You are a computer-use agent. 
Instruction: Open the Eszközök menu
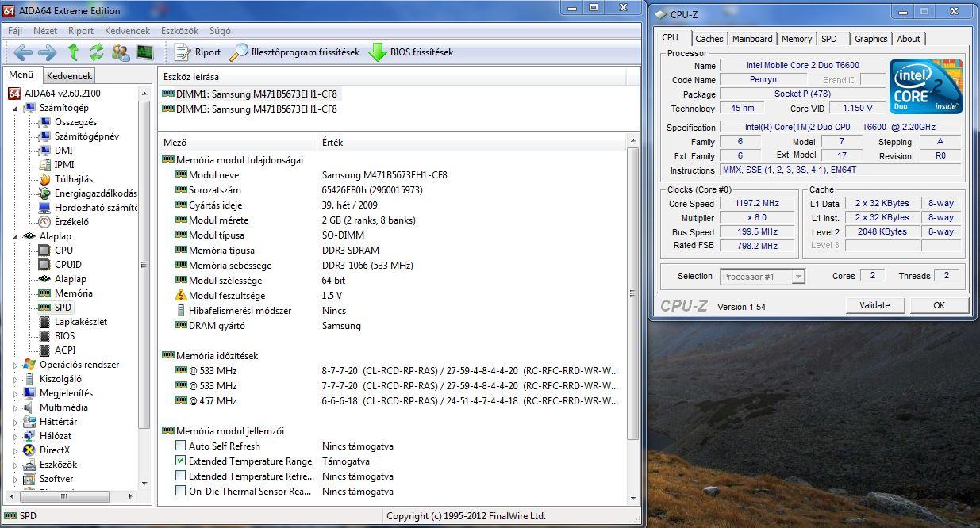tap(179, 31)
